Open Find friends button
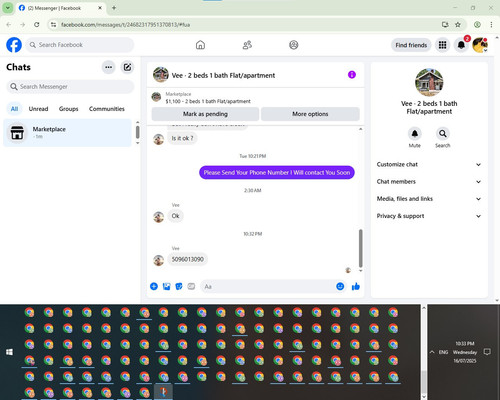This screenshot has width=500, height=400. [411, 45]
